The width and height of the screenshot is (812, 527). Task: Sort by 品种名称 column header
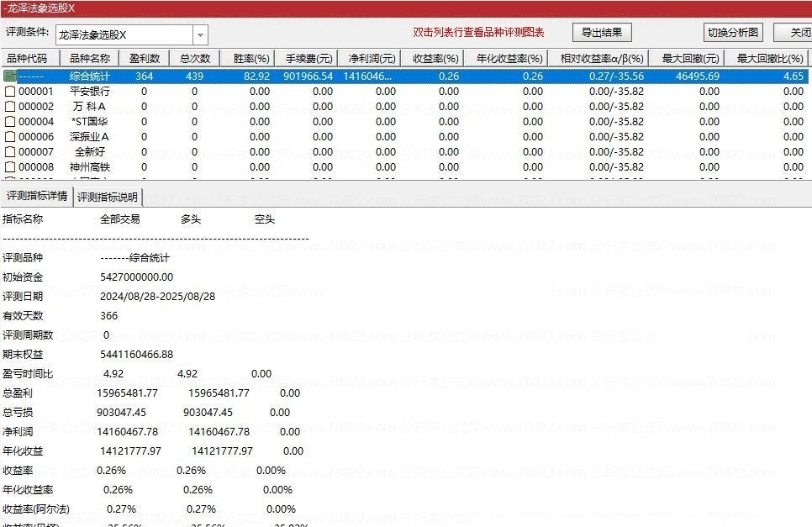click(x=90, y=59)
